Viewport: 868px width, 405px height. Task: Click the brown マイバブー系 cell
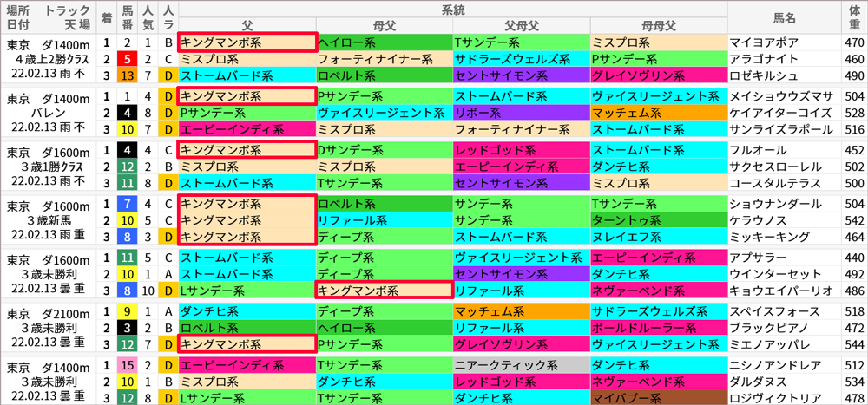tap(658, 398)
